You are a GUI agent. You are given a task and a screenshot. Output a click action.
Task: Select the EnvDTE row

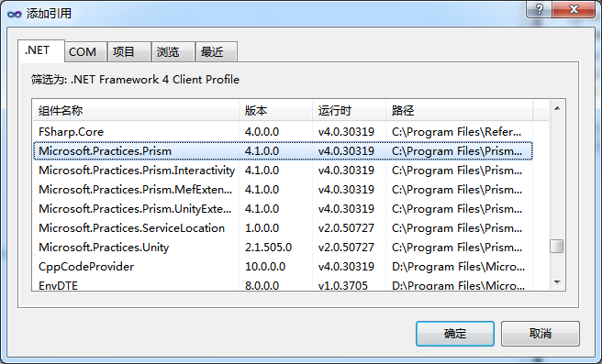coord(283,285)
